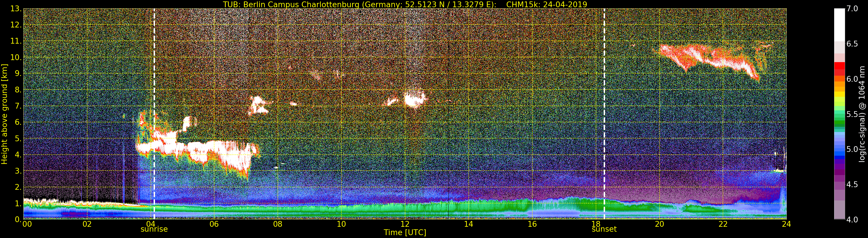This screenshot has height=238, width=868.
Task: Click colorbar tick value '6.0'
Action: [852, 79]
